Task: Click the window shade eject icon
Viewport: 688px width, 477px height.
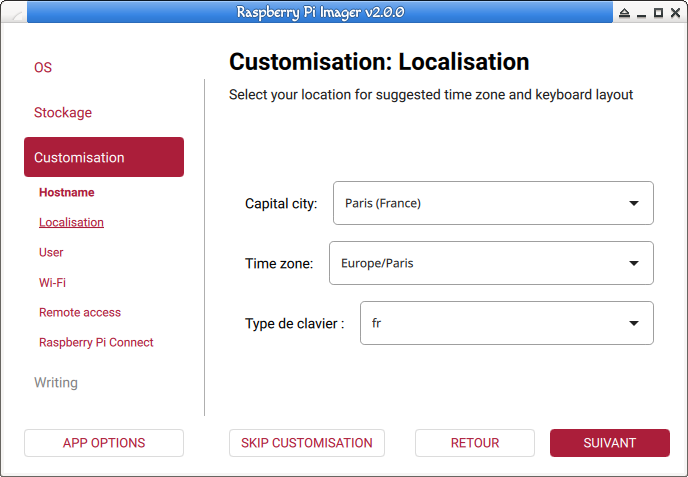Action: [624, 13]
